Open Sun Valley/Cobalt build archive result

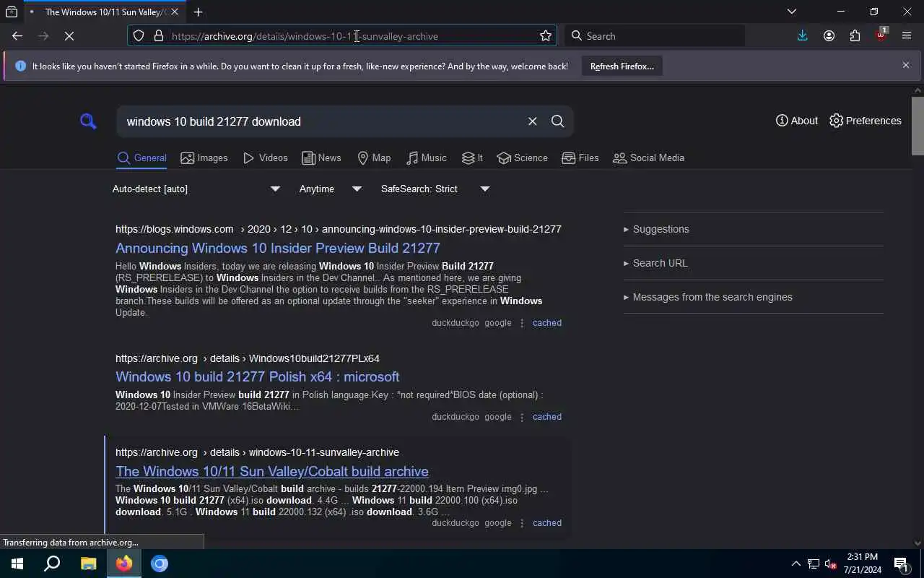(x=272, y=471)
